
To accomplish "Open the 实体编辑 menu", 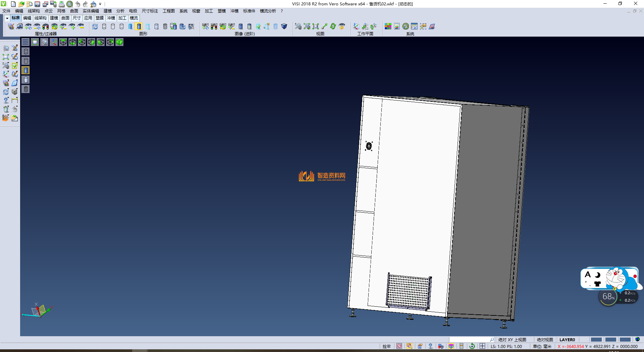I will click(x=91, y=11).
